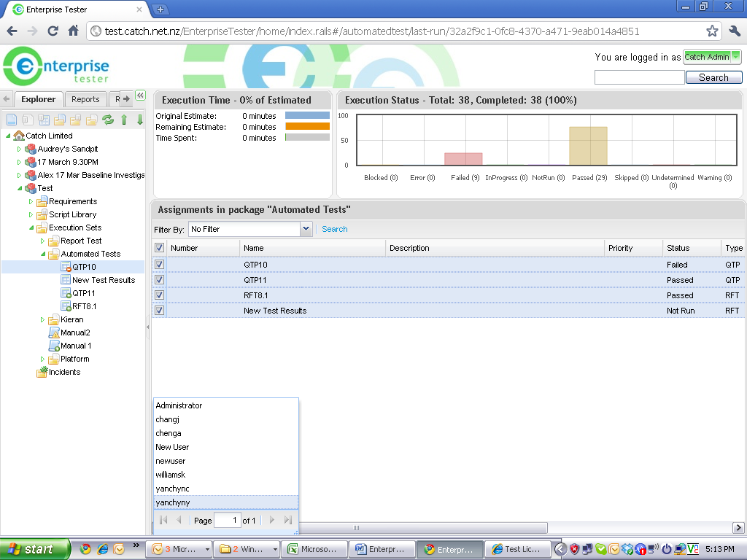Click the green move up arrow icon

point(124,120)
